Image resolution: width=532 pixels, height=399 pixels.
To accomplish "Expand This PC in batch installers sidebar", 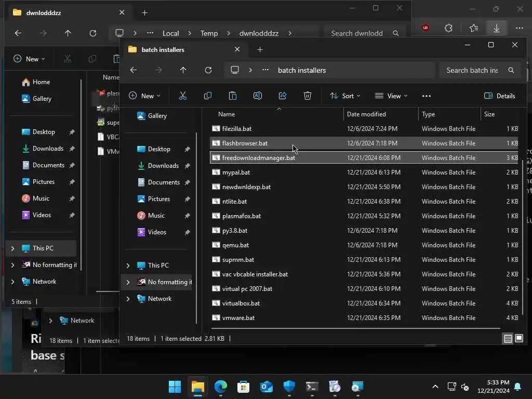I will 128,265.
